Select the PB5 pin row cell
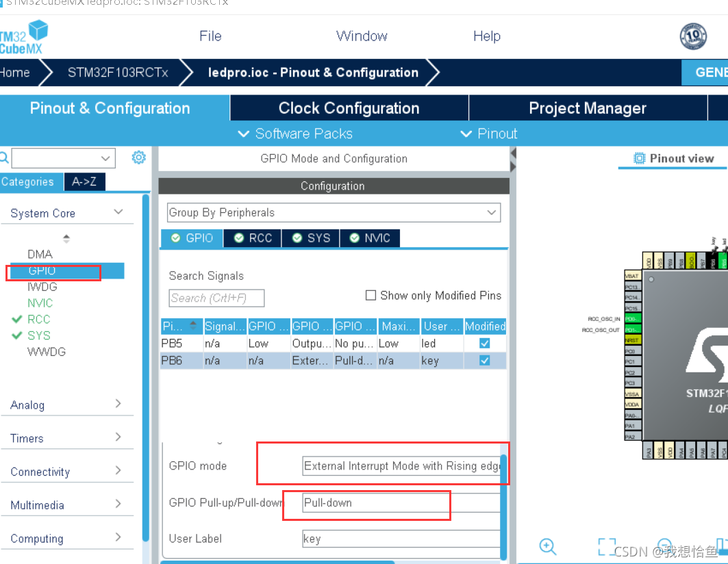 click(181, 344)
